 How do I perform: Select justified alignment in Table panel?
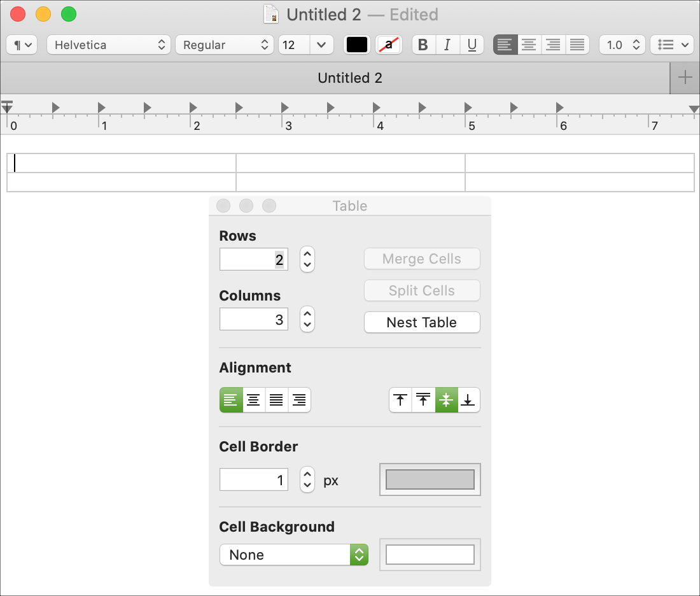(x=276, y=400)
